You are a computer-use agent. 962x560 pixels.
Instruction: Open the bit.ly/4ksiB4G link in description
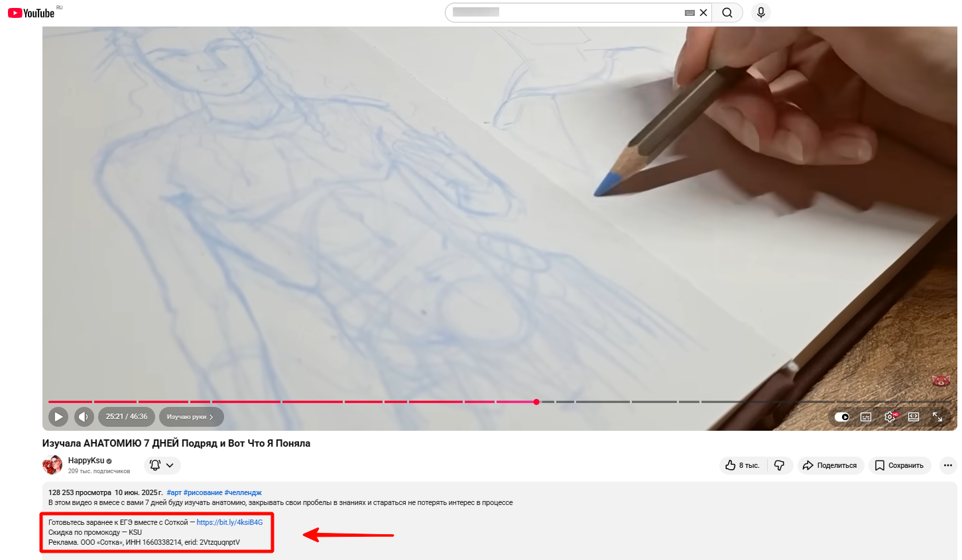(229, 522)
